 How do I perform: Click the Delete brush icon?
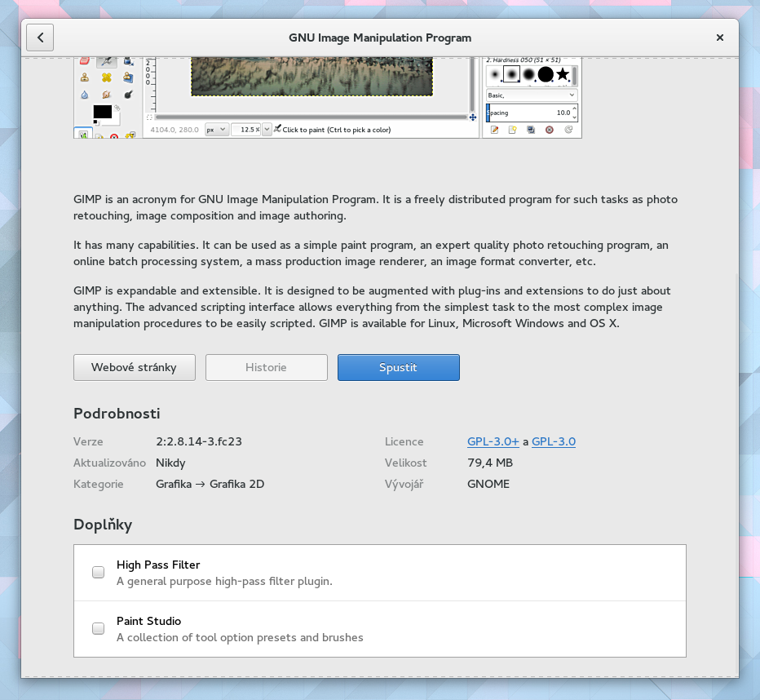pos(549,130)
